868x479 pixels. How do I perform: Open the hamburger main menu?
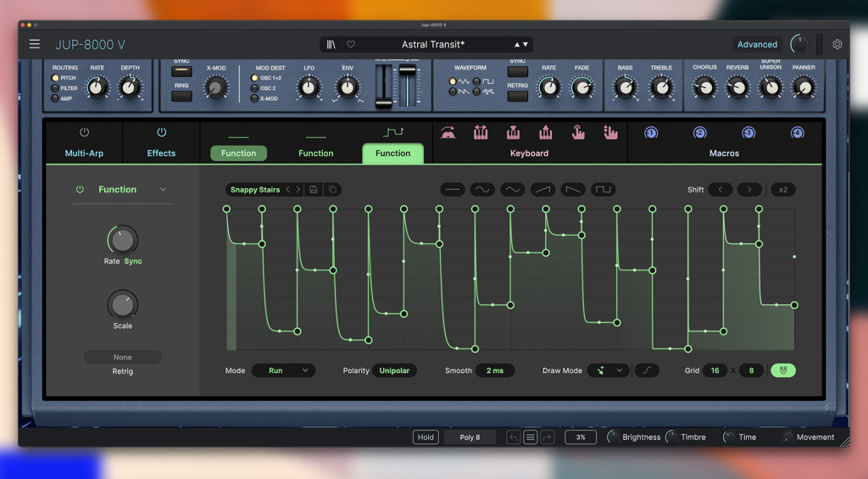point(34,44)
